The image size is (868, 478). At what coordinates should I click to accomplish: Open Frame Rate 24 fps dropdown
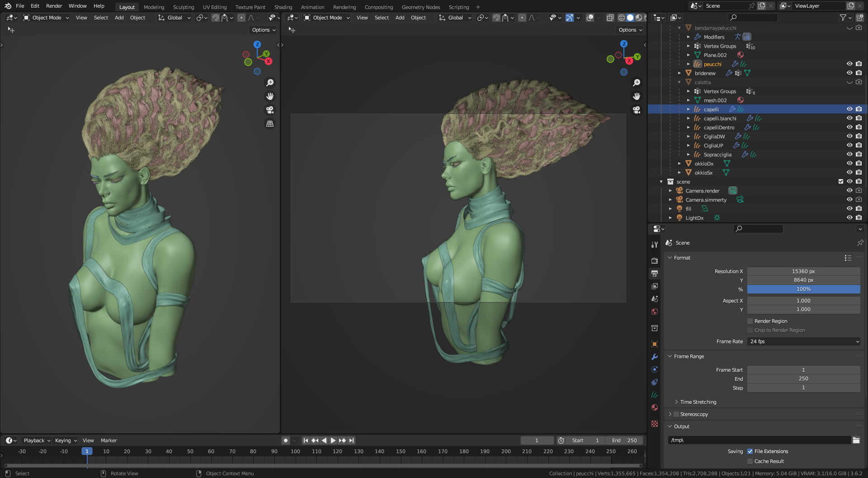pyautogui.click(x=803, y=341)
